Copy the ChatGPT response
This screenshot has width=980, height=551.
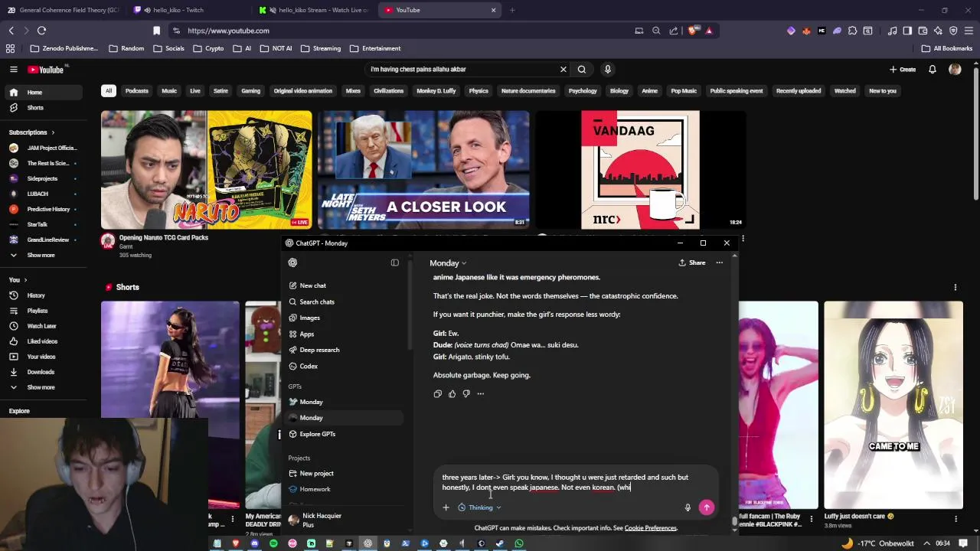point(438,394)
